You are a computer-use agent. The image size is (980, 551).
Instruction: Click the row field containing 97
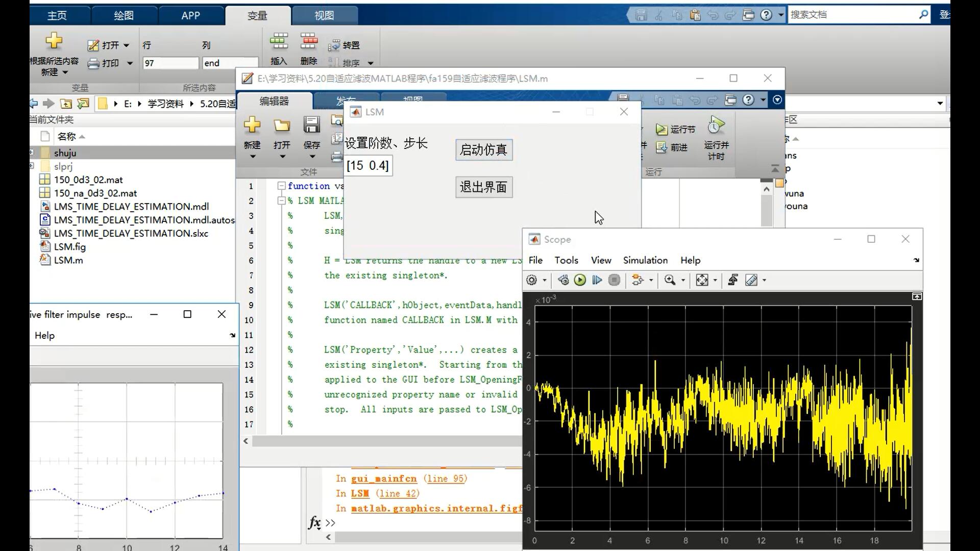point(170,63)
